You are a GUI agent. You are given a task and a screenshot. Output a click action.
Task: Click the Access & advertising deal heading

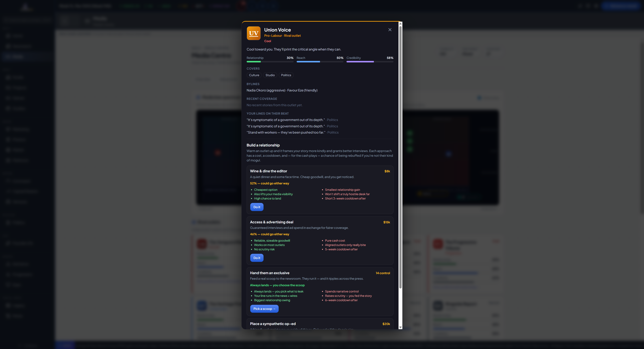pyautogui.click(x=271, y=222)
